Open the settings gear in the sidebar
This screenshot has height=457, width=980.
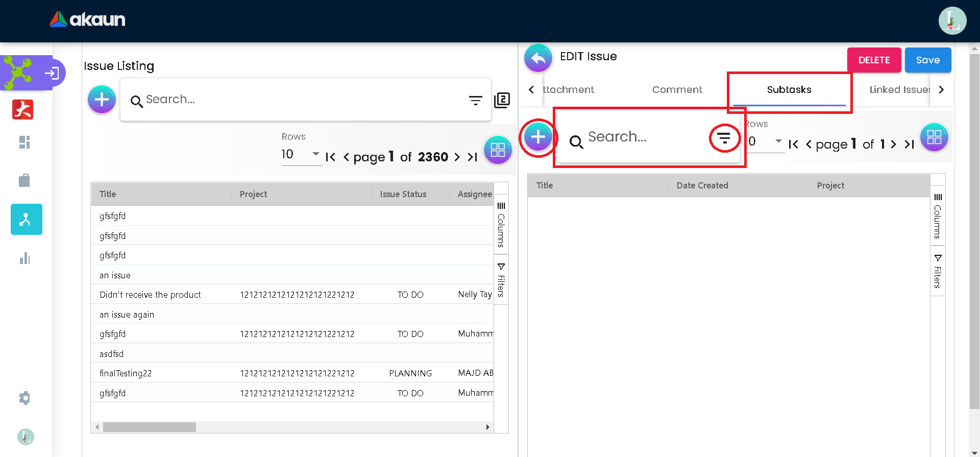pos(24,398)
